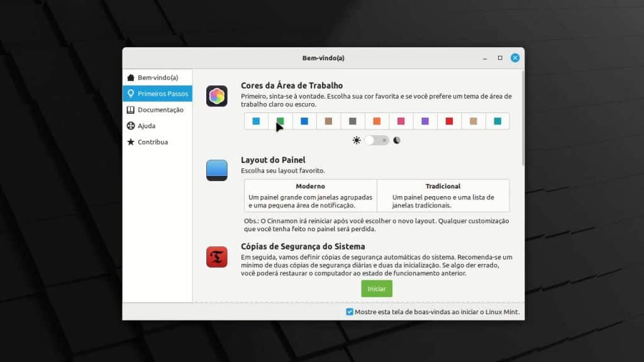Click the green Iniciar button

coord(376,288)
